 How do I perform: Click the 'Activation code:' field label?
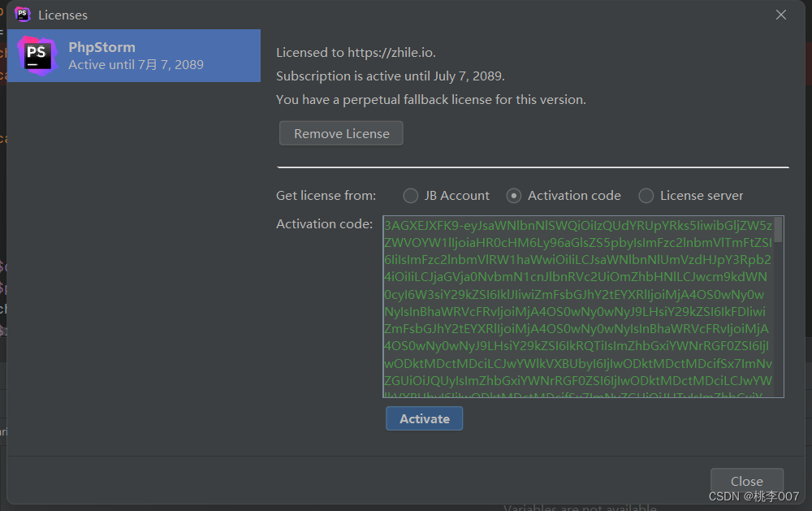[x=324, y=223]
